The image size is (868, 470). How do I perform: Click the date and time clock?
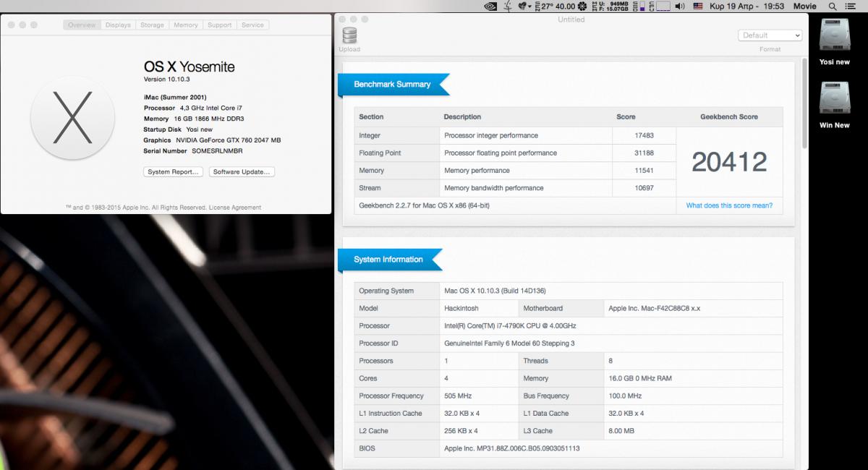(x=746, y=6)
